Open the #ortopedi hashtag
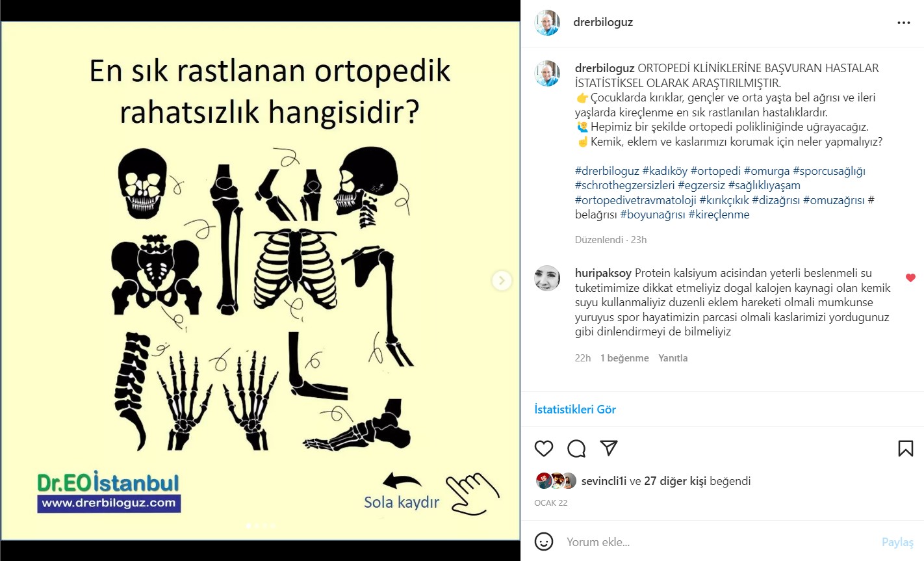 pyautogui.click(x=715, y=171)
